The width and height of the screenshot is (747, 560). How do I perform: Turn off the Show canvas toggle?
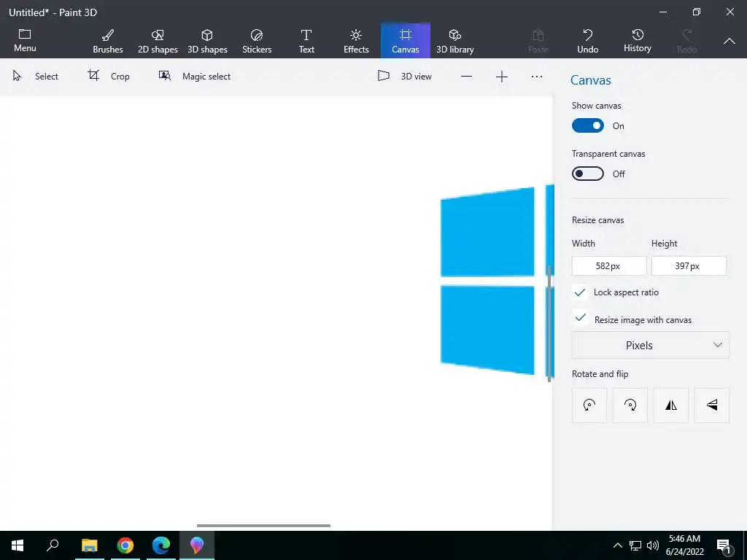(588, 125)
